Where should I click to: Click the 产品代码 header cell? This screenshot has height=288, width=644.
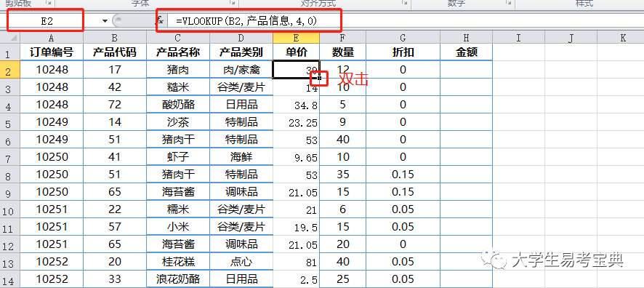pyautogui.click(x=115, y=52)
